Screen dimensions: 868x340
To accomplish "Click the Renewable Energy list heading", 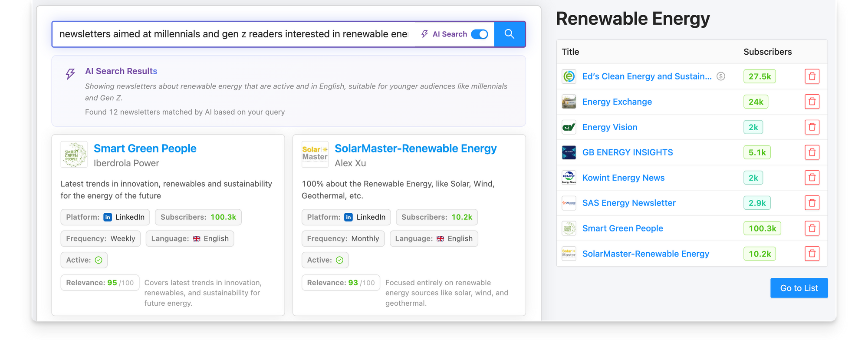I will click(633, 19).
